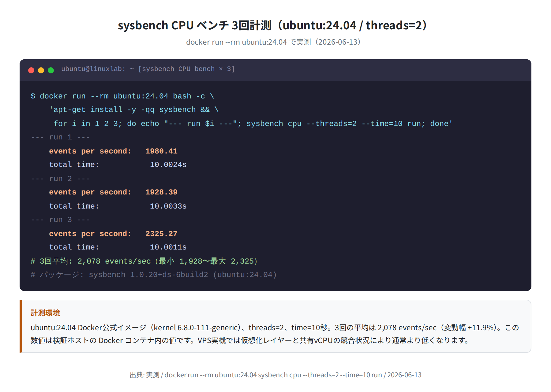Click the total time value 10.0011s
This screenshot has height=392, width=551.
[168, 247]
